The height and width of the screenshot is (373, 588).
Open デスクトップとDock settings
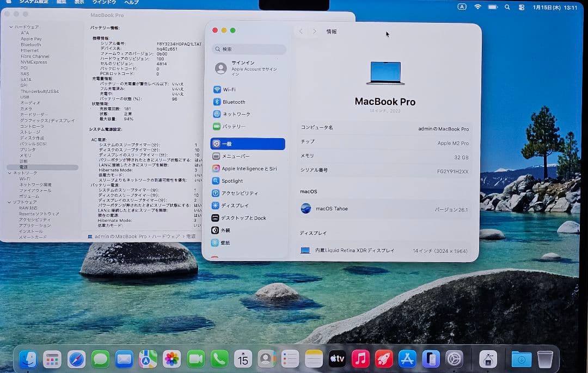[243, 217]
